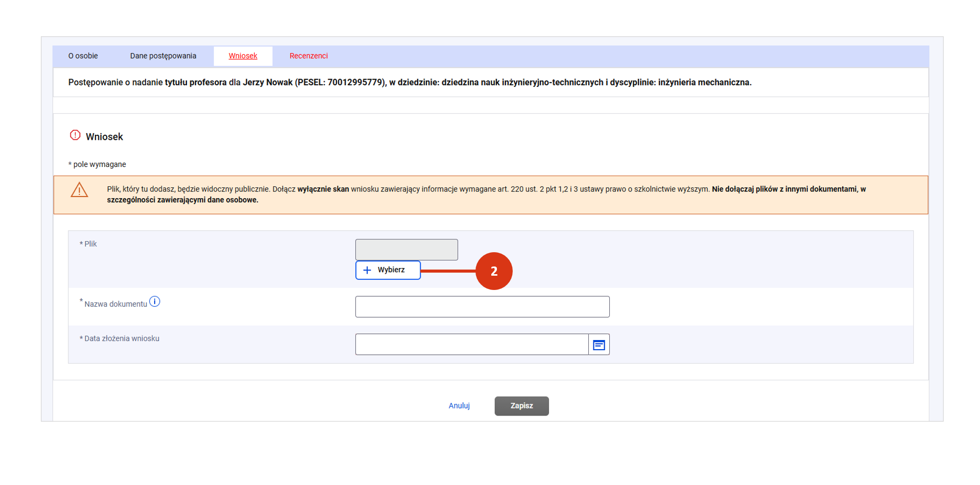Click the Plik field label
980x485 pixels.
(90, 244)
